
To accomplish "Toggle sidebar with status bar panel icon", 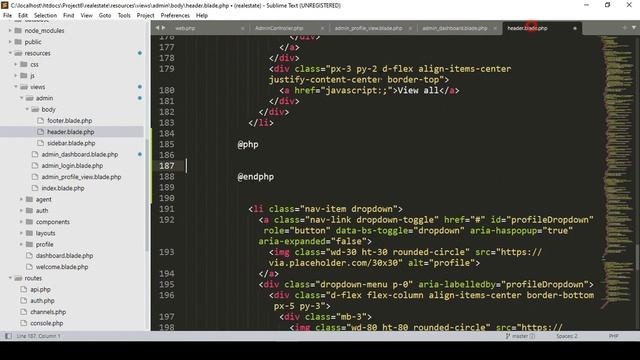I will [8, 336].
